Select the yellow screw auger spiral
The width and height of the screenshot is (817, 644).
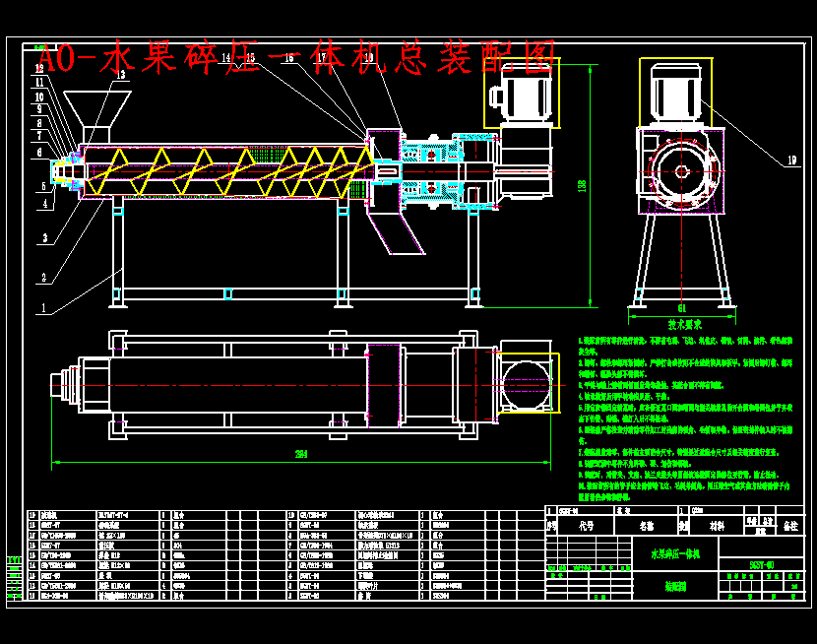pyautogui.click(x=229, y=172)
